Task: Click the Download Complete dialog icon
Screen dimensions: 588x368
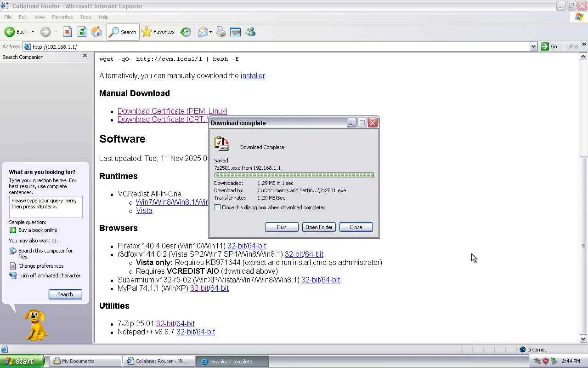Action: click(x=222, y=144)
